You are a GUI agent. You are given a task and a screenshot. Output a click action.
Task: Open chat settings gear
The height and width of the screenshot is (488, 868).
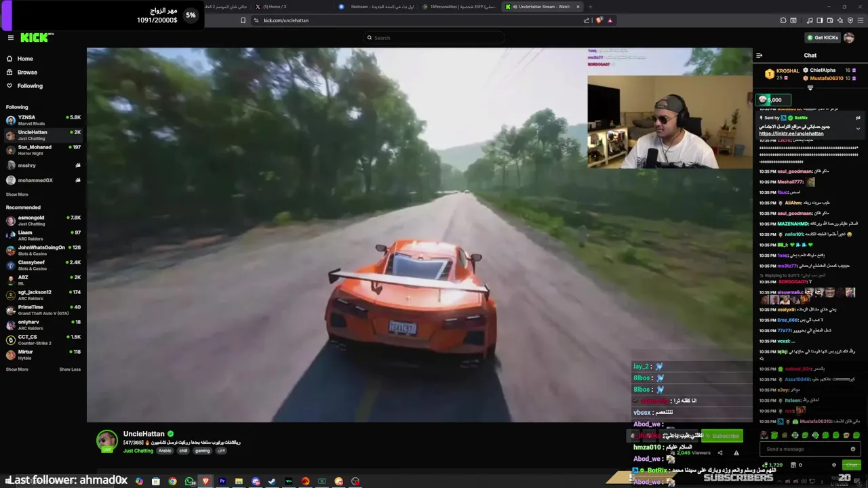coord(834,465)
